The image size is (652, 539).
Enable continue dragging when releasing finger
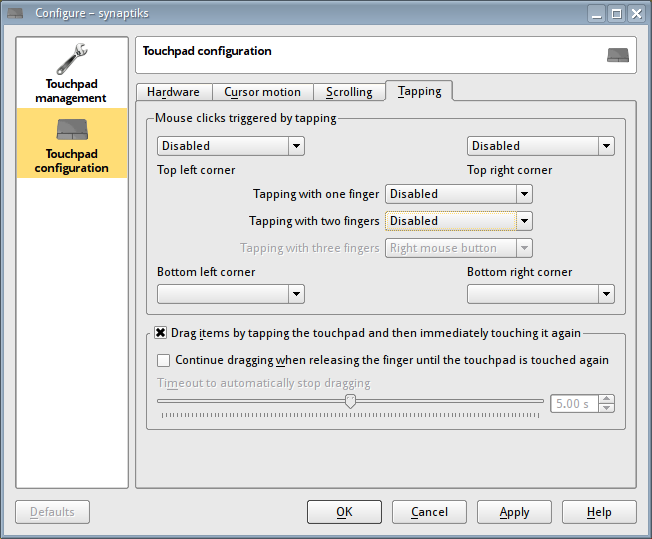(x=163, y=360)
